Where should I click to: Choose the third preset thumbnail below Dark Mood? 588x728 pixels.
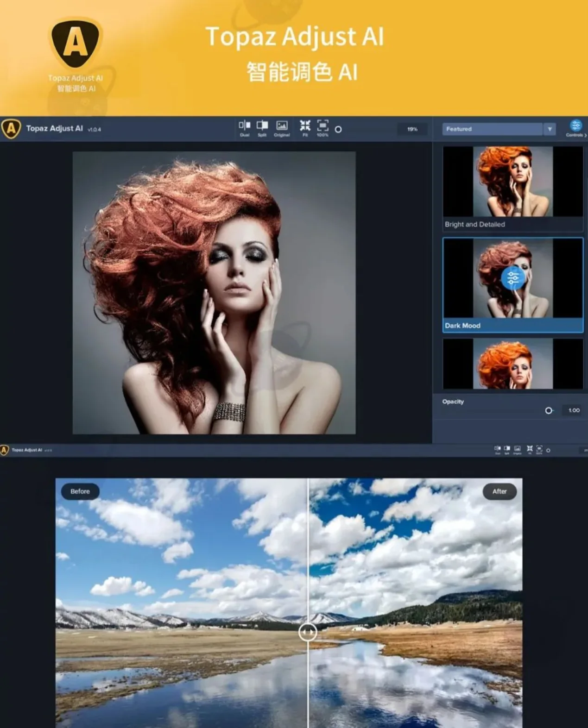[513, 364]
